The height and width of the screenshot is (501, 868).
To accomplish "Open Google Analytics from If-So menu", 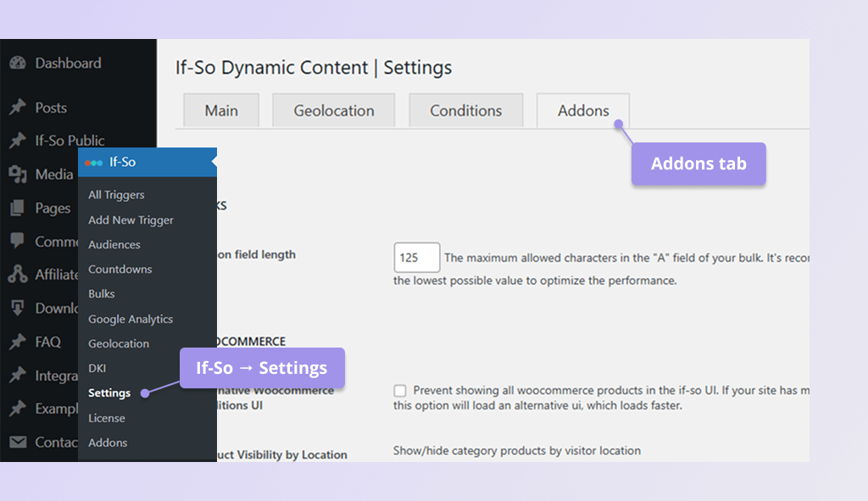I will 131,319.
